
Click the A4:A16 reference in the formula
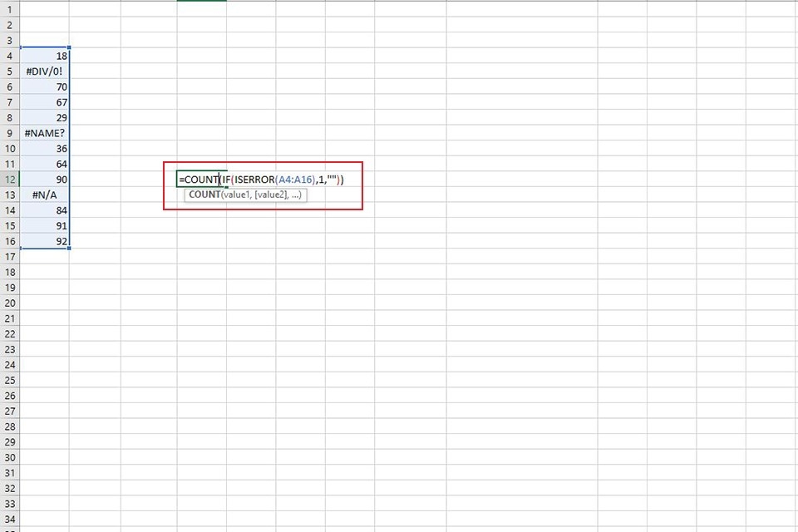pyautogui.click(x=296, y=180)
